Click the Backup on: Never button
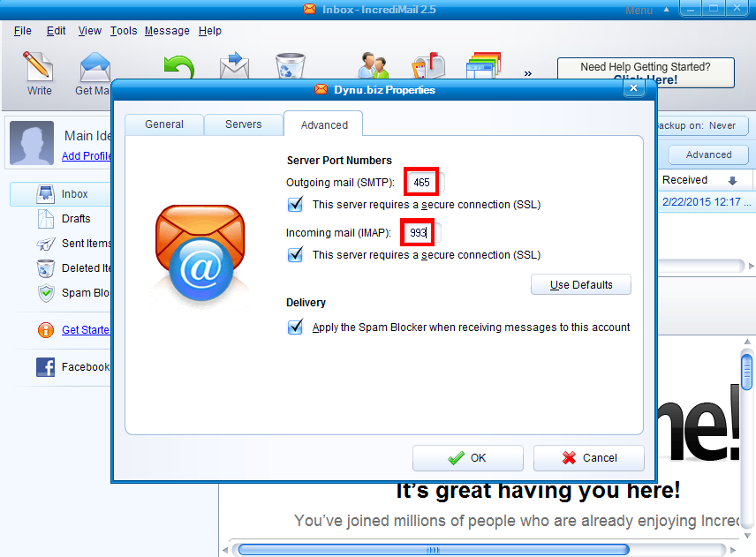 coord(702,125)
